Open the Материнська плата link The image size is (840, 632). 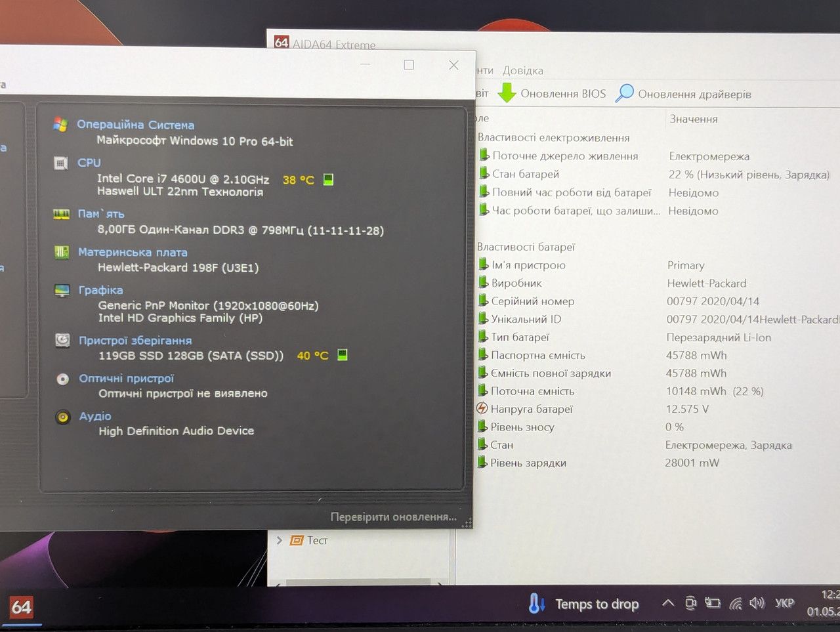point(133,252)
